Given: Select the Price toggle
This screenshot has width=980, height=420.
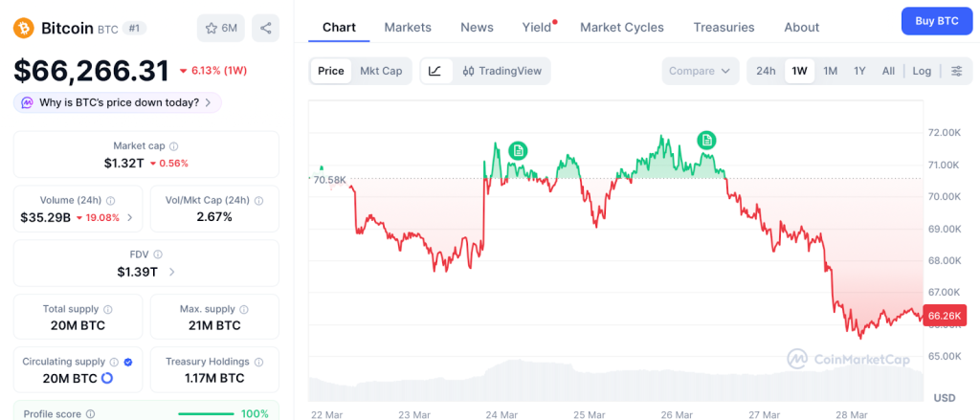Looking at the screenshot, I should pyautogui.click(x=331, y=71).
